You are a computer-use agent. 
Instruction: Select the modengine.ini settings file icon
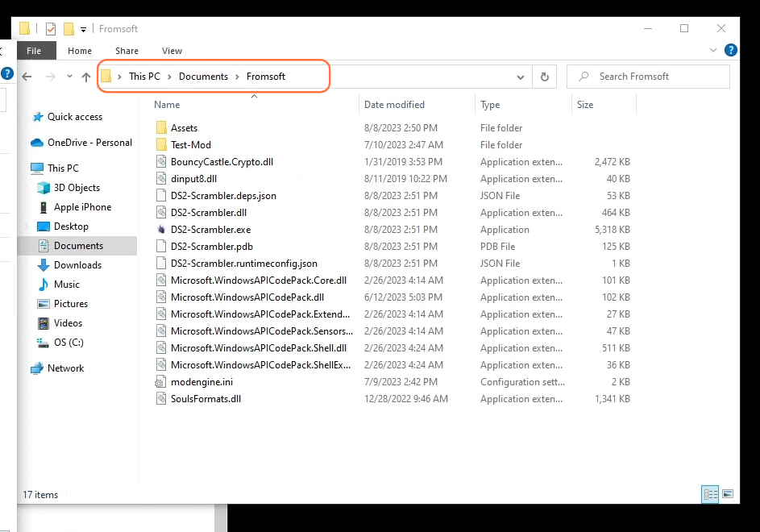tap(161, 382)
